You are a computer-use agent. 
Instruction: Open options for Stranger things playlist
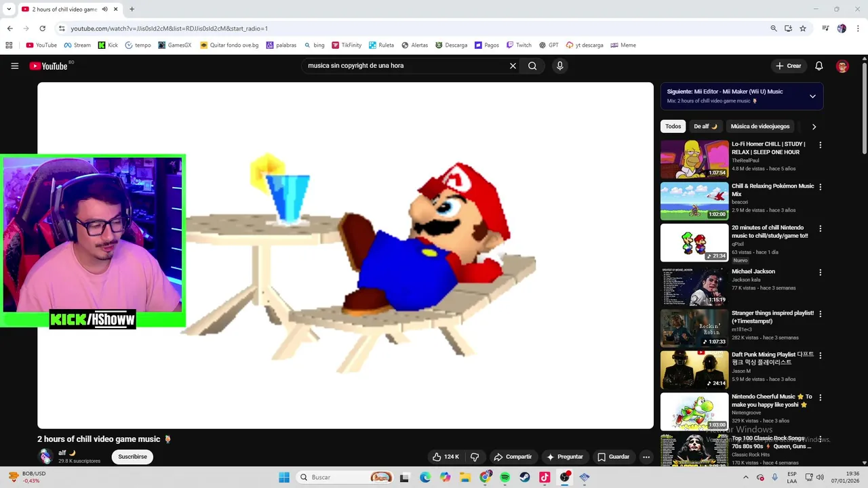coord(820,314)
